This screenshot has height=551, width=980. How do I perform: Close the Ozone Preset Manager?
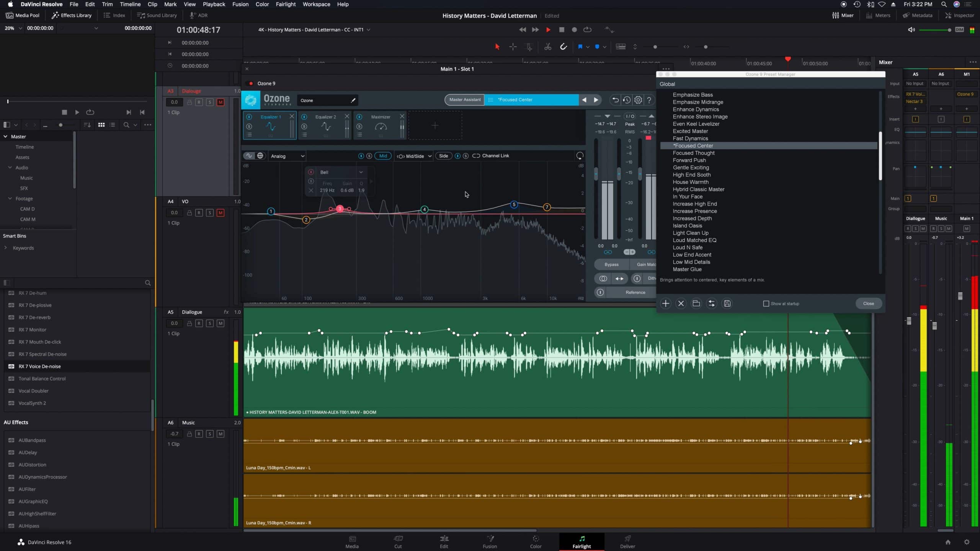tap(868, 303)
